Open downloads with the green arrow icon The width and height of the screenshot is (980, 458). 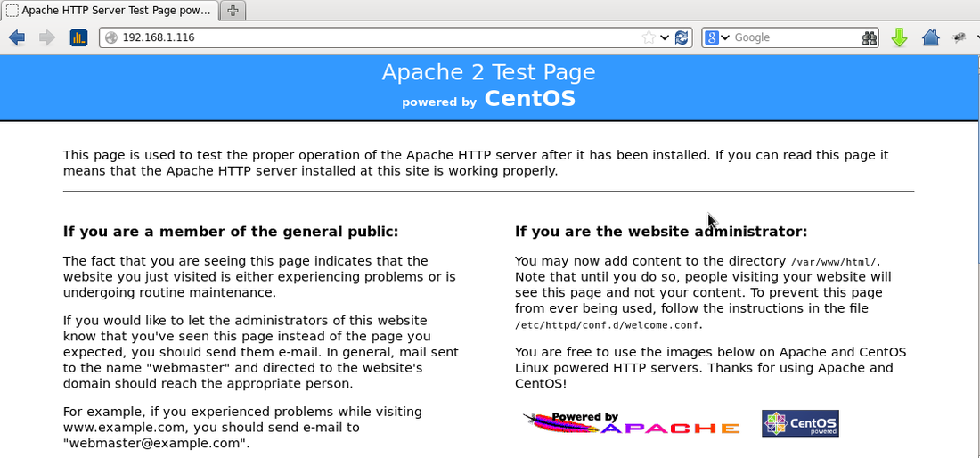coord(899,37)
